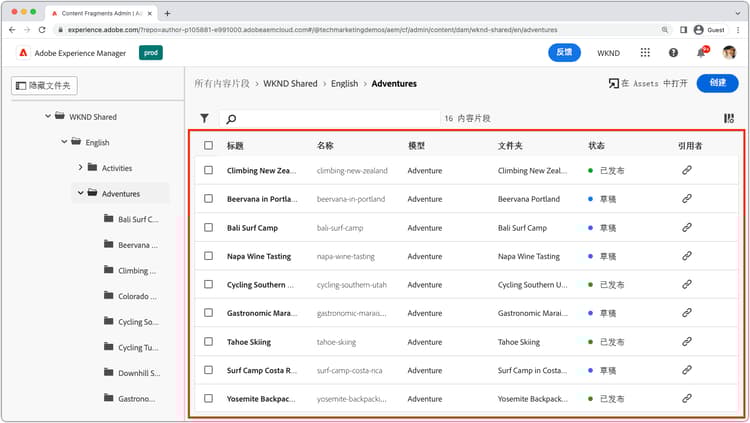Image resolution: width=750 pixels, height=423 pixels.
Task: Check the Tahoe Skiing row
Action: pos(209,341)
